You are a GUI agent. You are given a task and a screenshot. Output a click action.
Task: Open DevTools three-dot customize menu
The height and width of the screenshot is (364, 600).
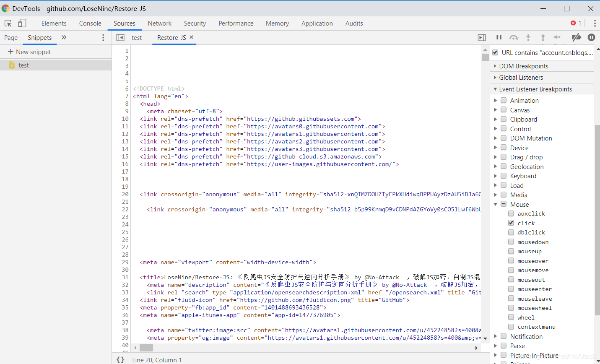click(x=595, y=23)
